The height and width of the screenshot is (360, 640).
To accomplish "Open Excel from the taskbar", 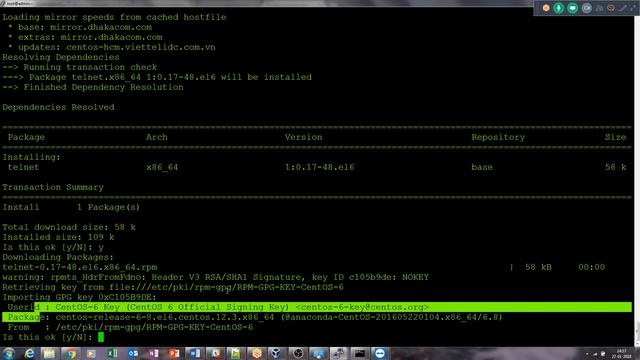I will click(112, 353).
